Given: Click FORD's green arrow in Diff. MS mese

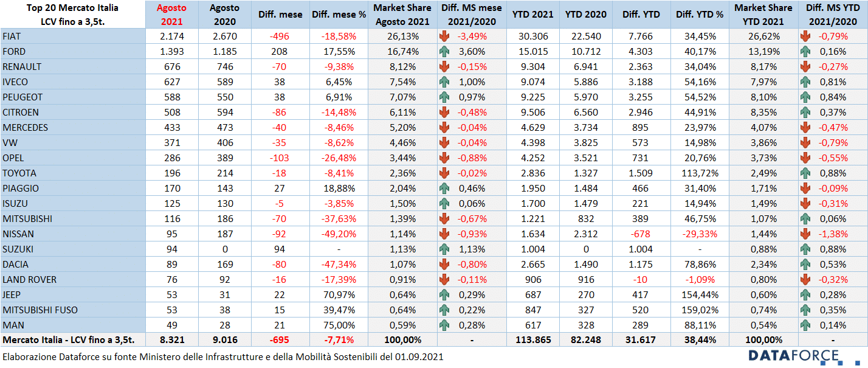Looking at the screenshot, I should pyautogui.click(x=444, y=51).
